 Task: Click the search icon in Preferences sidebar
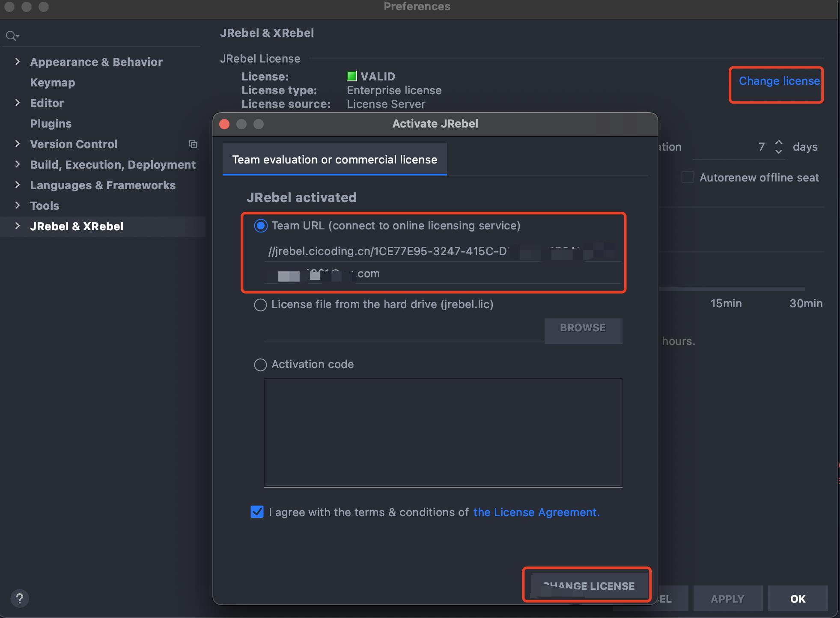click(12, 36)
